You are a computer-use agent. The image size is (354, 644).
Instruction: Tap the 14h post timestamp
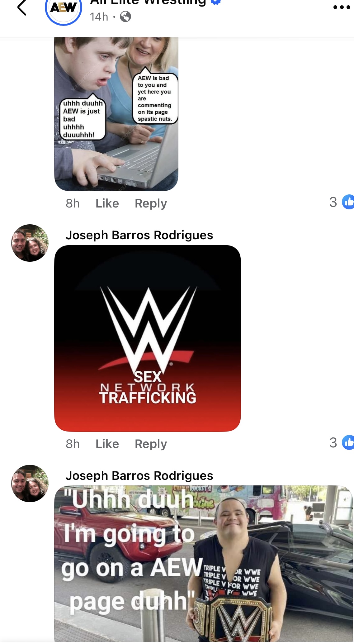click(99, 17)
